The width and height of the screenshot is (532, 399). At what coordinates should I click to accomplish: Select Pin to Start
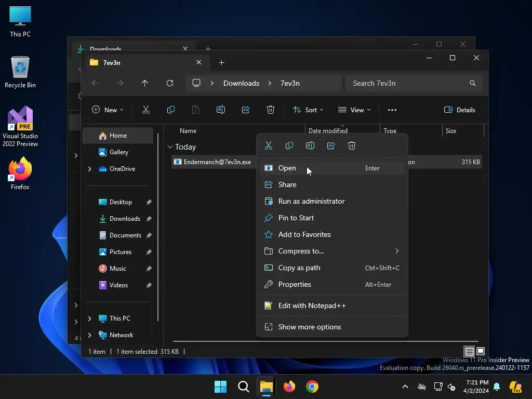pos(332,218)
